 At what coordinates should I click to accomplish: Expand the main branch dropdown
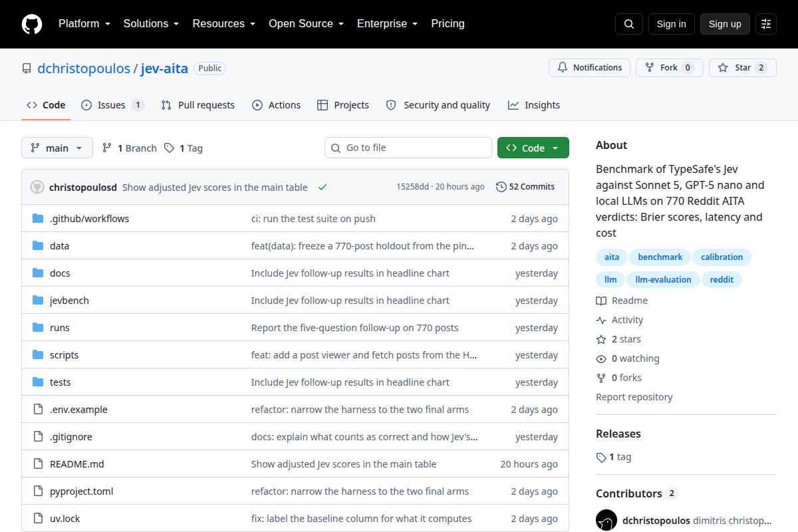point(57,148)
